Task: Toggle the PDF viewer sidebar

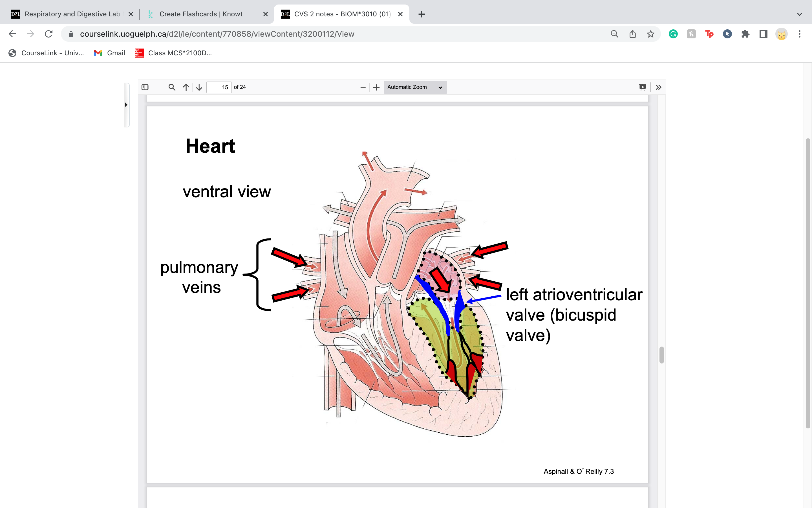Action: (145, 87)
